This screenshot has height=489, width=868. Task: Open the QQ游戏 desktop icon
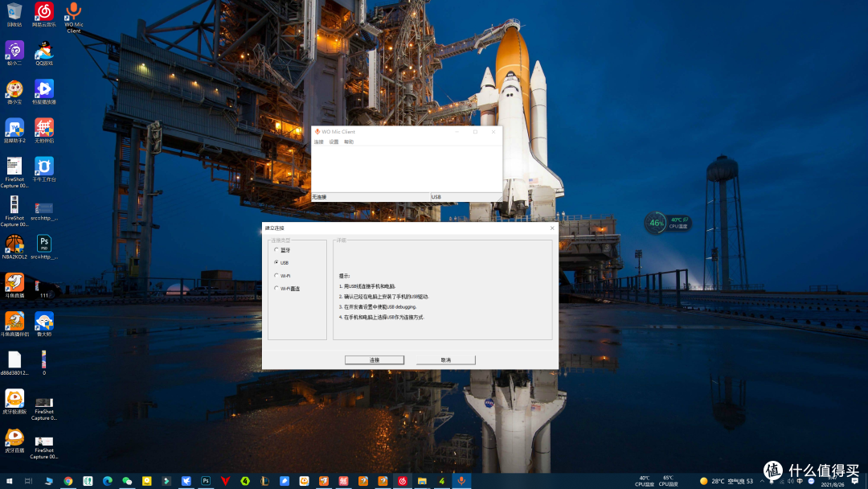[43, 53]
